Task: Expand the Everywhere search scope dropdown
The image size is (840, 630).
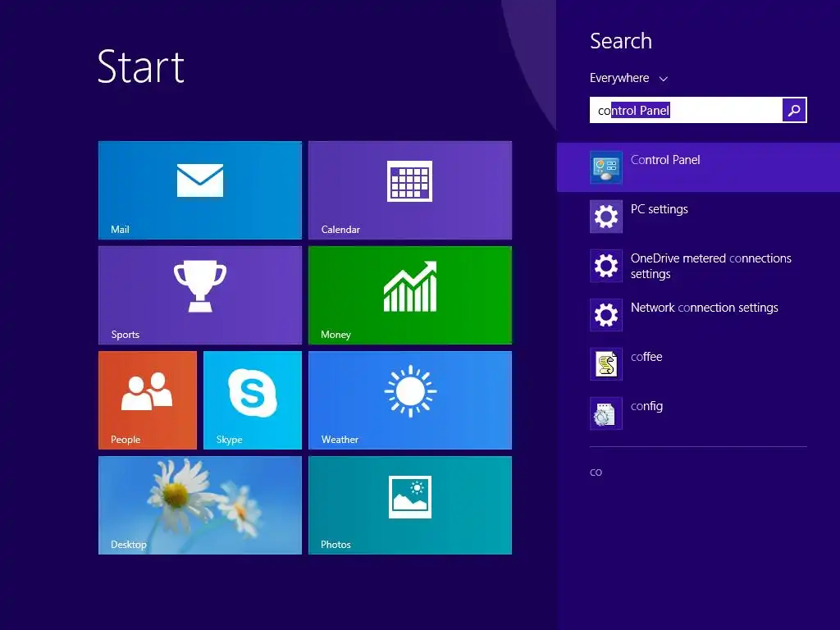Action: (x=628, y=78)
